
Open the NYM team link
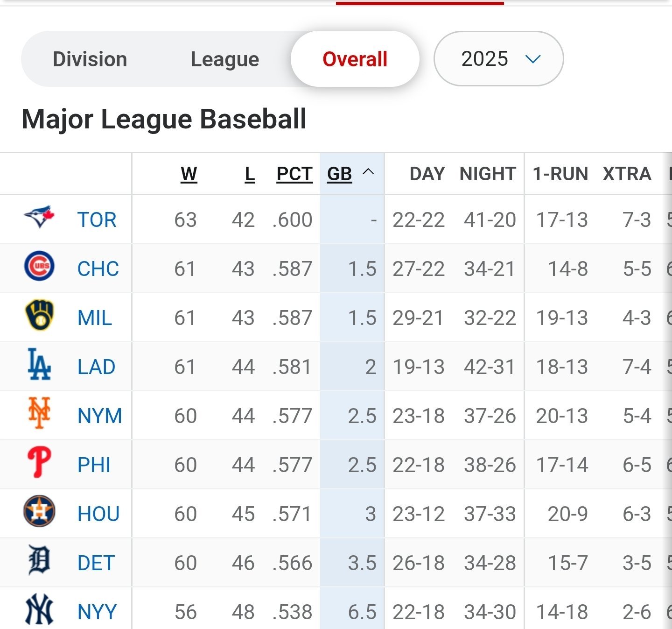click(99, 416)
